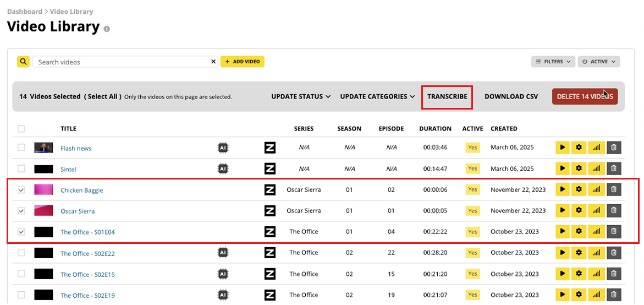Image resolution: width=644 pixels, height=305 pixels.
Task: Click the Z logo icon for Chicken Baggie
Action: click(x=270, y=189)
